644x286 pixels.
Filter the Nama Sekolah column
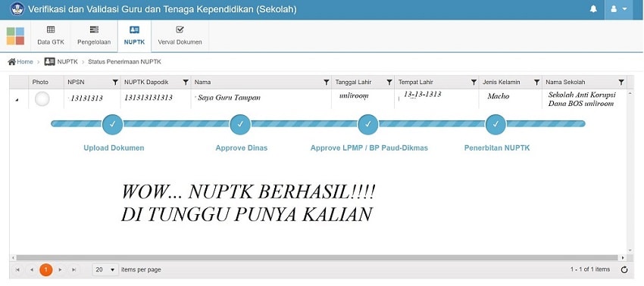[x=621, y=82]
